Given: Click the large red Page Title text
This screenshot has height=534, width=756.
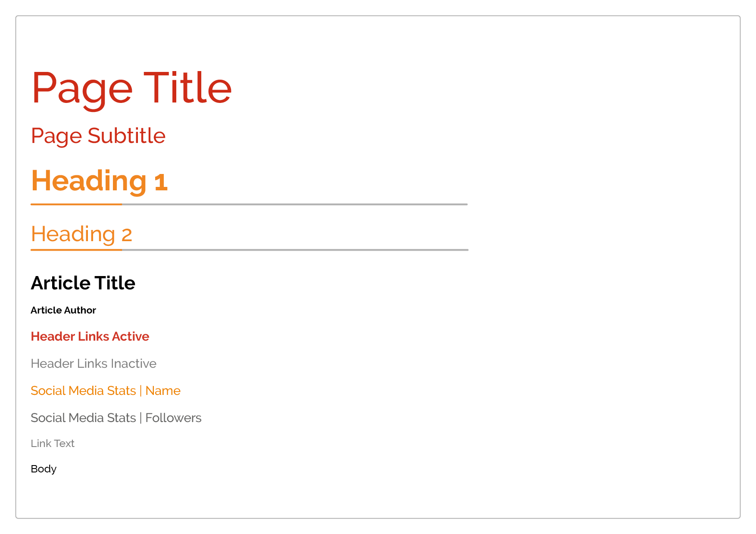Looking at the screenshot, I should coord(132,89).
